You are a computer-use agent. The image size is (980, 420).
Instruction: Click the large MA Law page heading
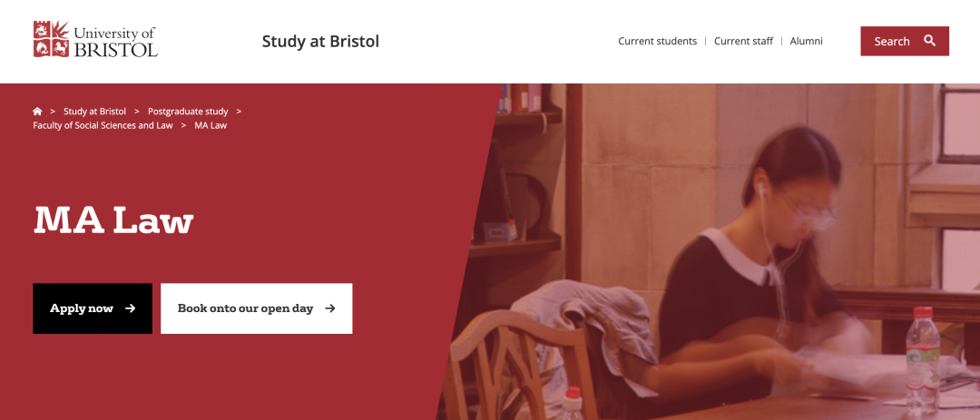point(113,220)
